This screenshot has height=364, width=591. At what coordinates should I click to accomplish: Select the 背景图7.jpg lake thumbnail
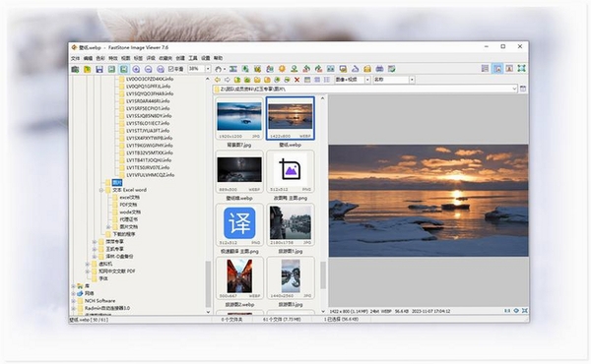click(239, 119)
